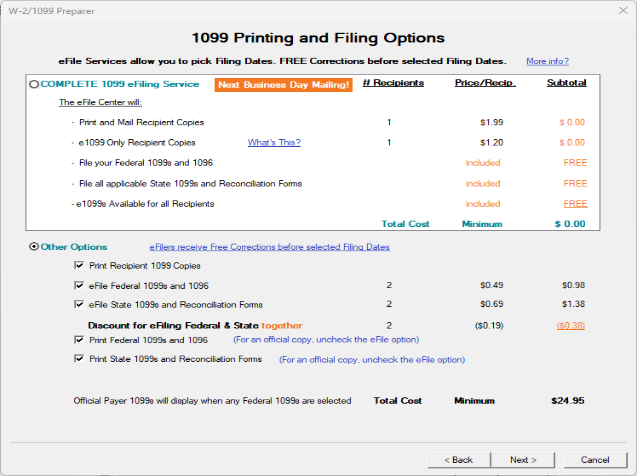Screen dimensions: 637x476
Task: Click the ($0.38) discount subtotal link
Action: [573, 325]
